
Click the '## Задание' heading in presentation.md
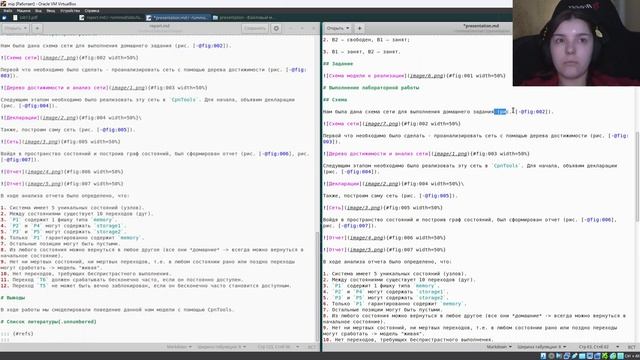338,64
